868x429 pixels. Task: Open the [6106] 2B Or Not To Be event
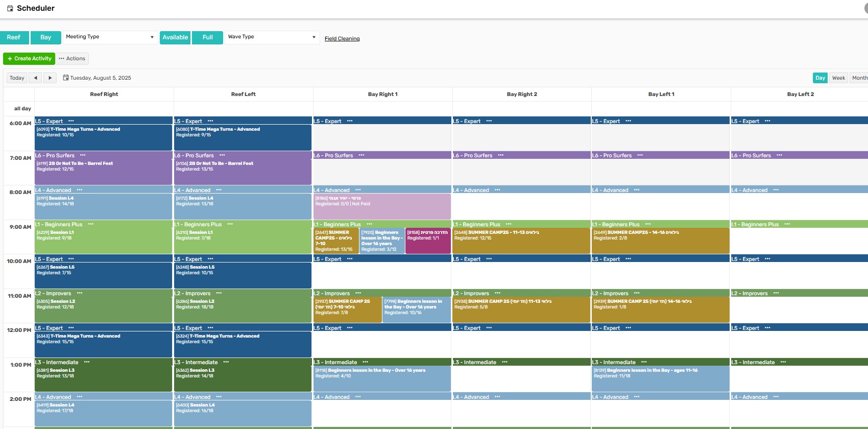coord(243,172)
